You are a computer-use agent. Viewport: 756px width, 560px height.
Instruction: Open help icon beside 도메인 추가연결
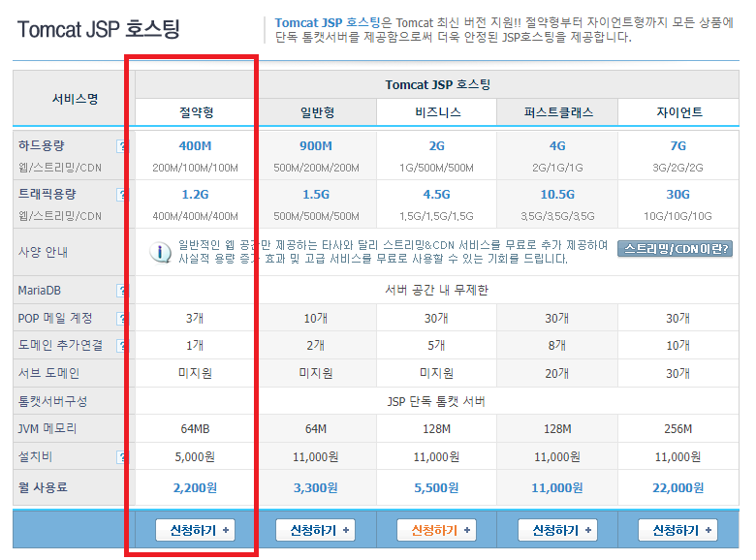[122, 346]
